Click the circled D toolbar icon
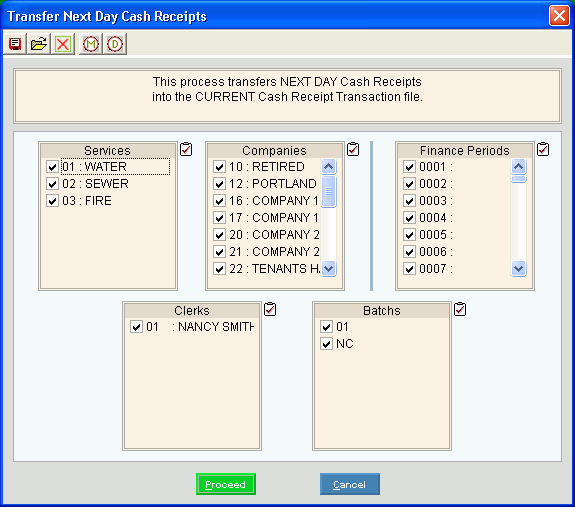The width and height of the screenshot is (575, 507). pos(115,44)
